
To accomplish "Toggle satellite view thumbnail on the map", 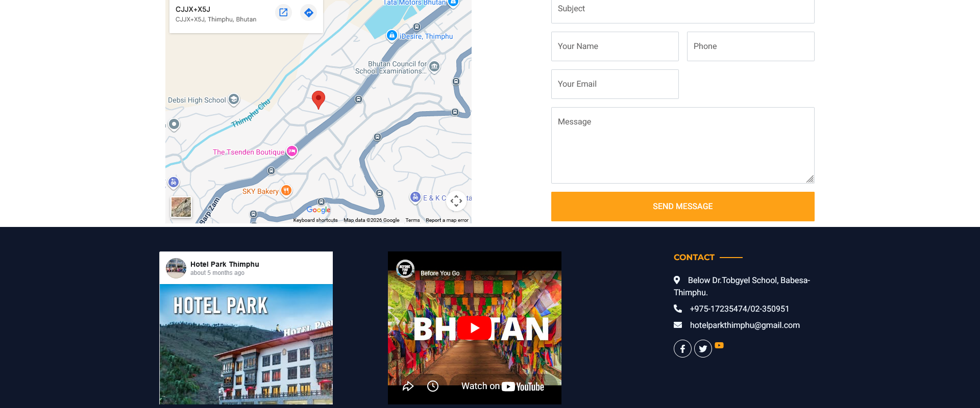I will (x=181, y=207).
